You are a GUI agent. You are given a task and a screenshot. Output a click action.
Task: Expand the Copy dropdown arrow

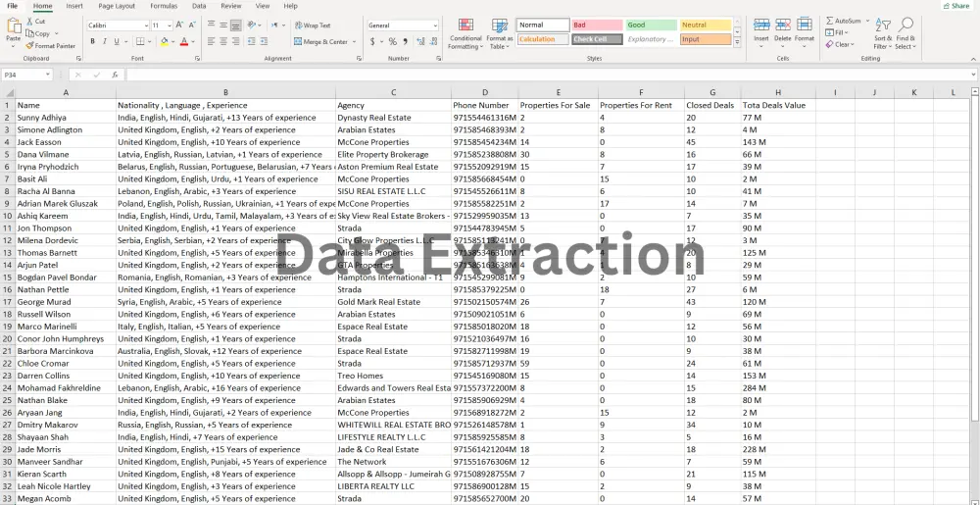pyautogui.click(x=56, y=33)
